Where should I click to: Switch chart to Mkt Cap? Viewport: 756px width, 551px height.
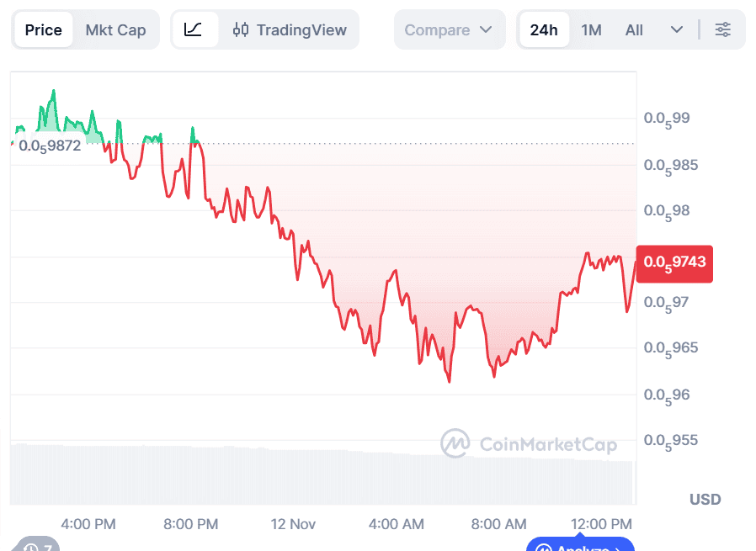(115, 30)
